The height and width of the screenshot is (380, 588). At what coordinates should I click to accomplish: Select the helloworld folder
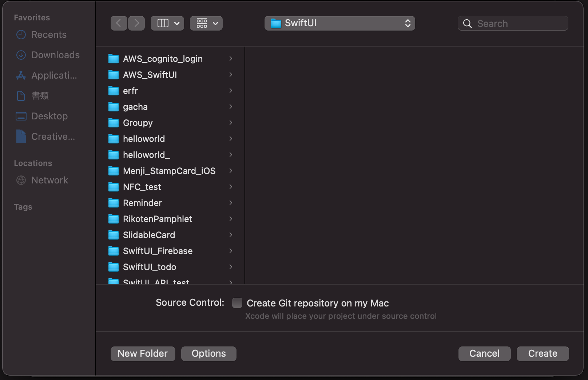pos(170,139)
